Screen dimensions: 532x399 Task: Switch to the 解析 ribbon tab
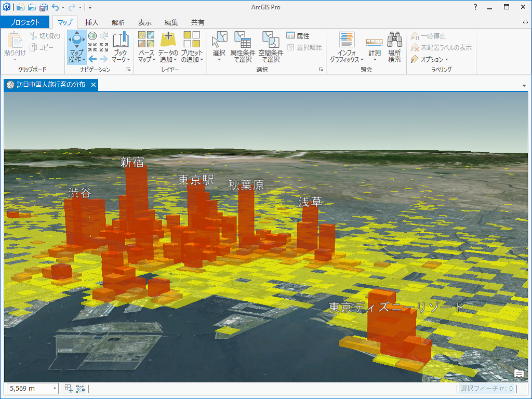coord(118,22)
